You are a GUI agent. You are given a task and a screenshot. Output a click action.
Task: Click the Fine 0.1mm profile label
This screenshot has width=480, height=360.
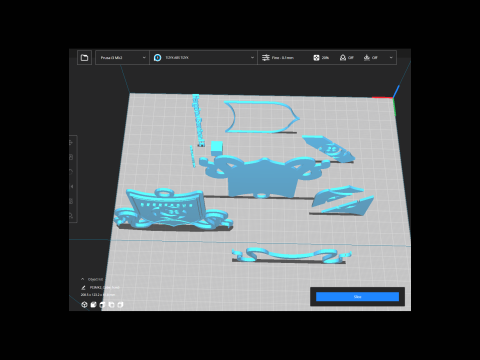point(283,58)
